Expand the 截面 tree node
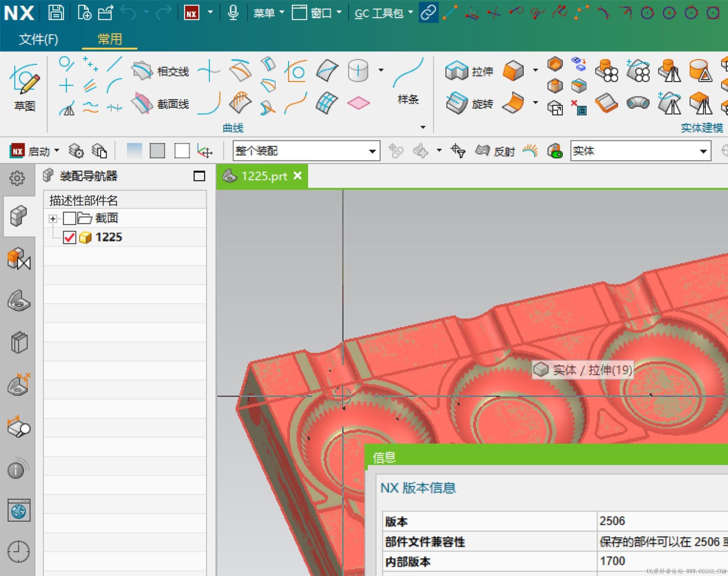 pos(53,219)
